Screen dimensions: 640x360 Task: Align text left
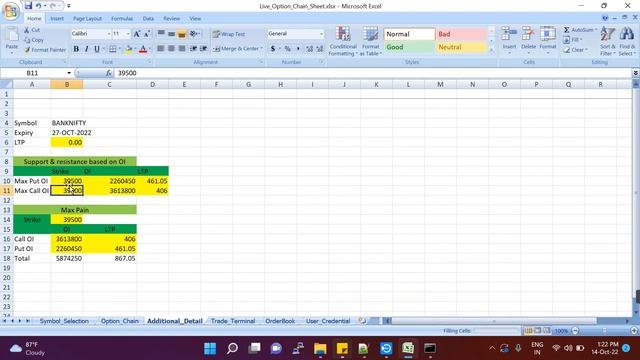[x=161, y=49]
